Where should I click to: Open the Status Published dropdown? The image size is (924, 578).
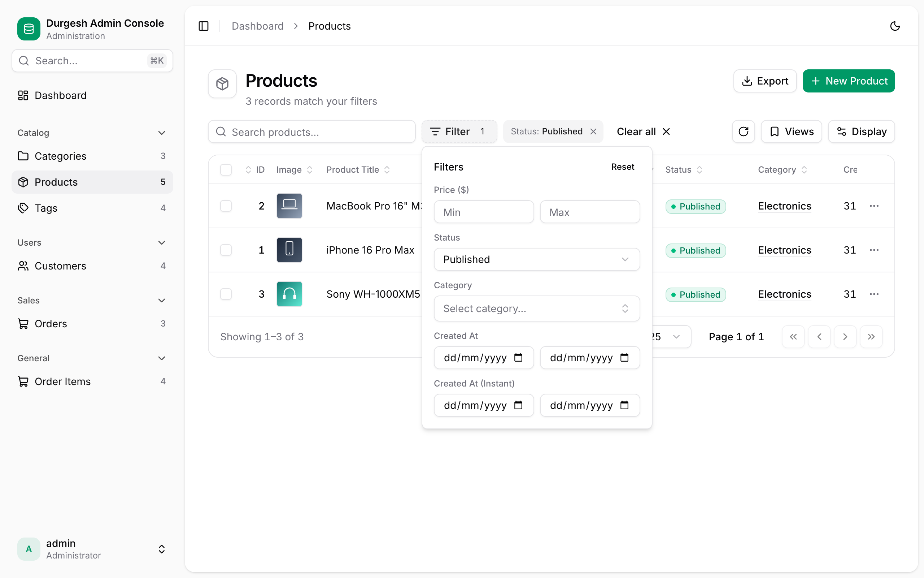(537, 260)
